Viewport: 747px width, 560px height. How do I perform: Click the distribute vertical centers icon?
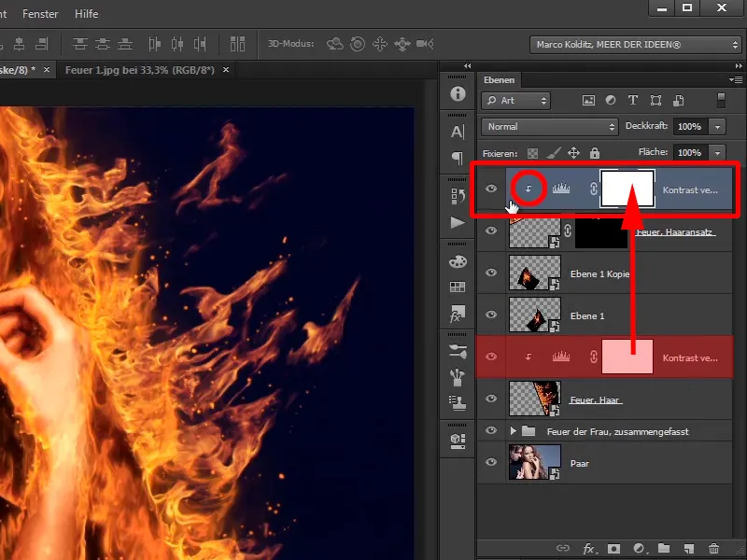tap(103, 44)
